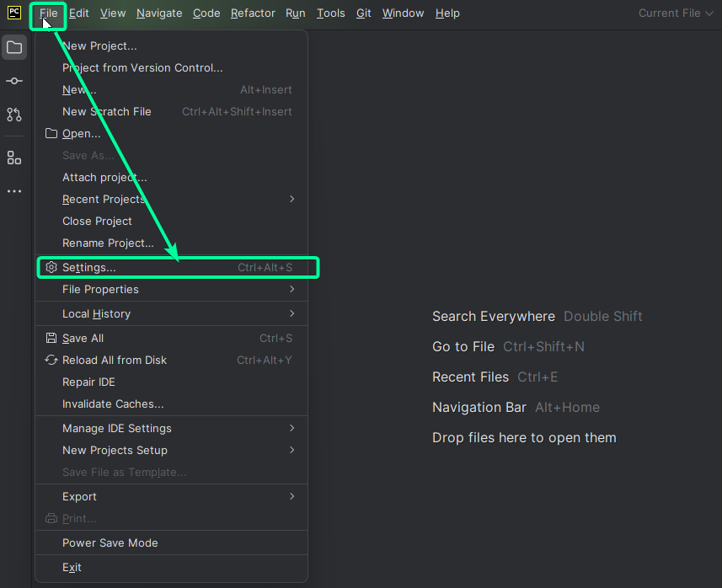The width and height of the screenshot is (722, 588).
Task: Open the Edit menu
Action: [78, 13]
